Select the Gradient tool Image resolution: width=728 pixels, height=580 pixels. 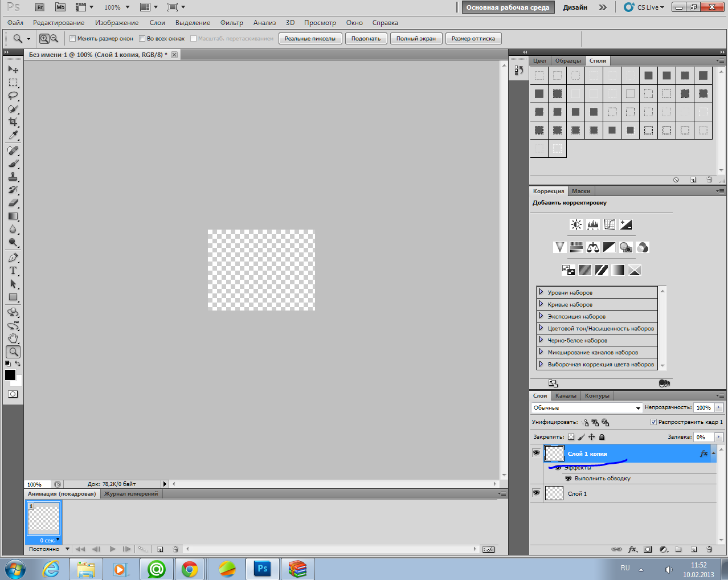[x=13, y=217]
